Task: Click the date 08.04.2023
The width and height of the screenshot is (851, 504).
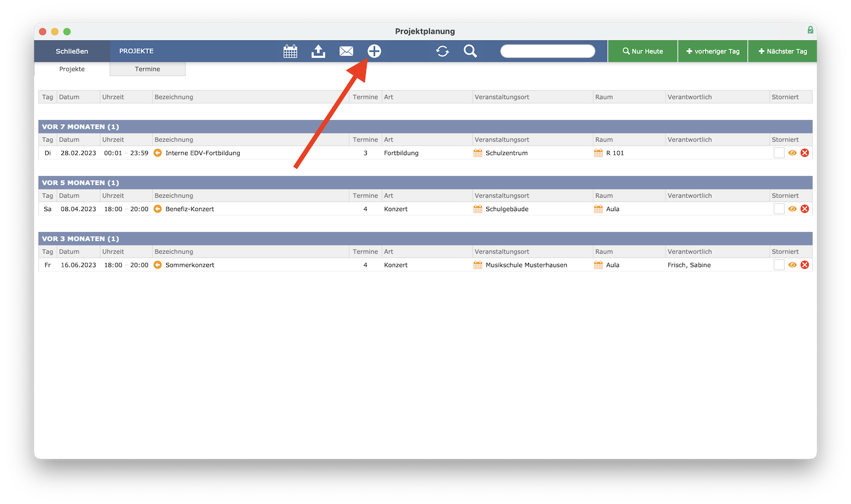Action: [79, 209]
